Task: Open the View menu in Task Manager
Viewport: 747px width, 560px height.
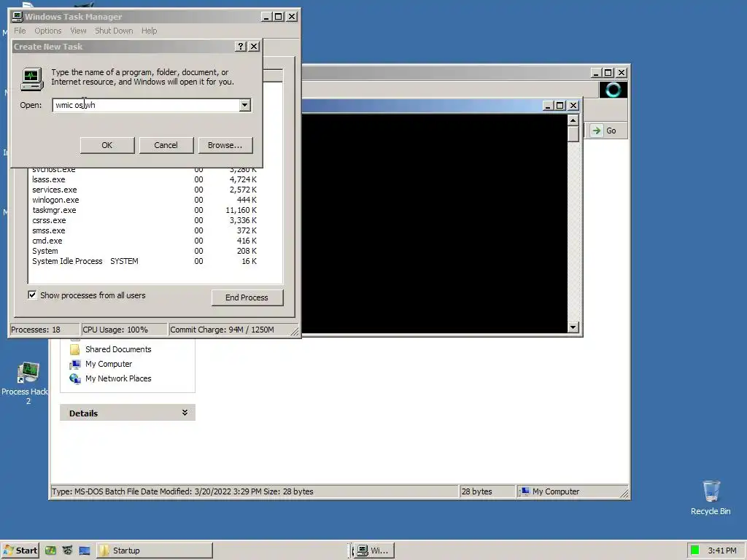Action: point(78,31)
